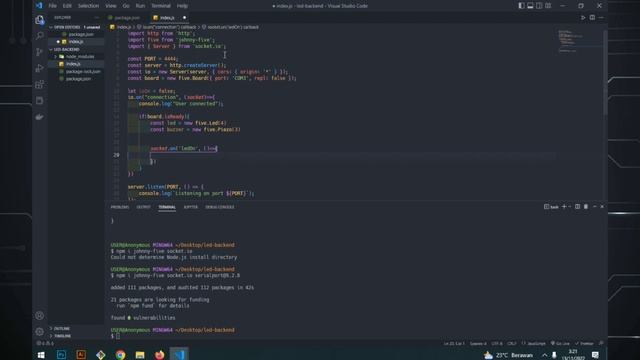Click the Run Code play icon in editor
The image size is (640, 360).
click(583, 18)
